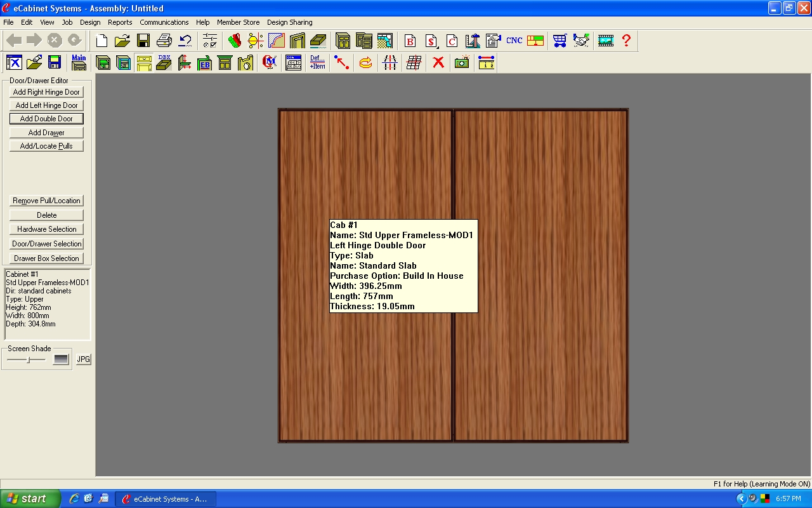Click the Internet Explorer quick launch icon

coord(74,498)
